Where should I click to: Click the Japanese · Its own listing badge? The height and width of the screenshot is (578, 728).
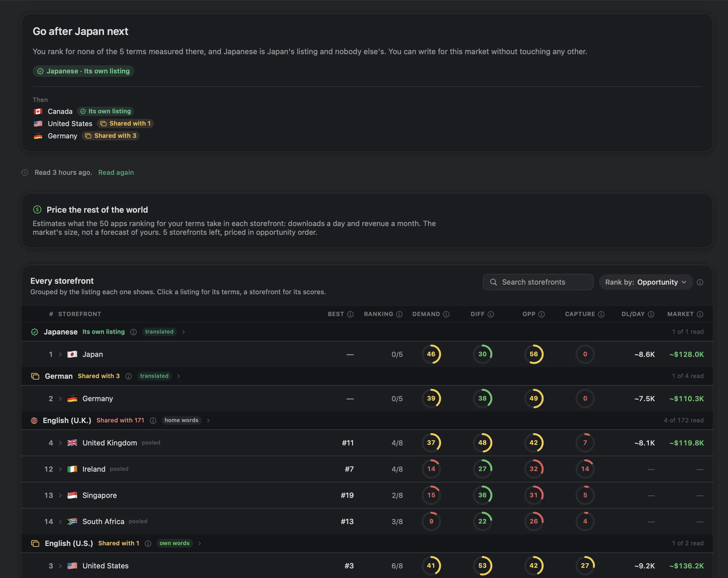pyautogui.click(x=83, y=71)
